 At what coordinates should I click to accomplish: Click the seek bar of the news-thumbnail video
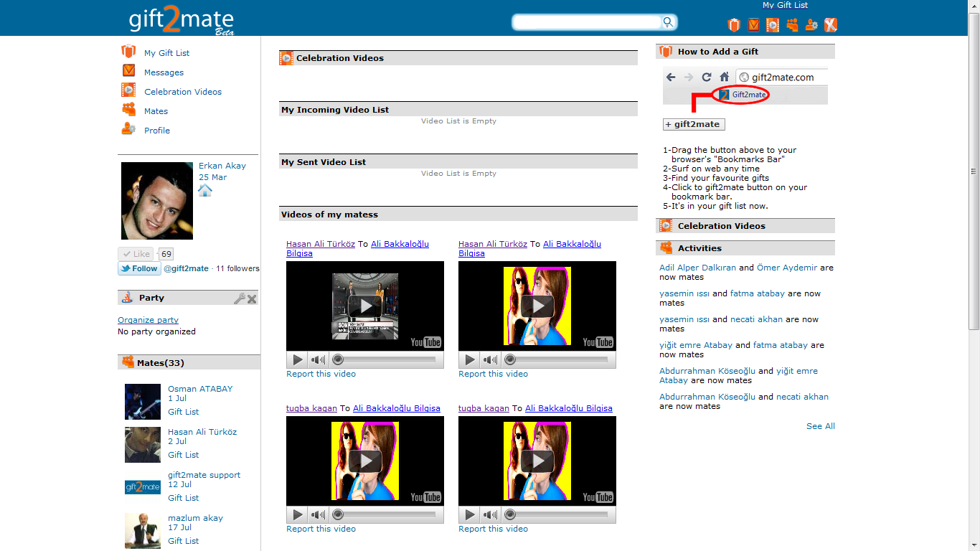[x=385, y=359]
